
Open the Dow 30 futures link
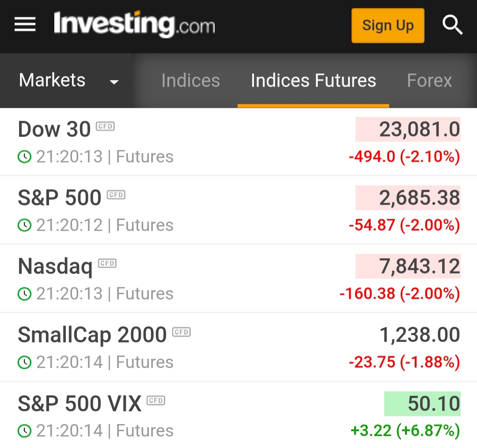(54, 129)
